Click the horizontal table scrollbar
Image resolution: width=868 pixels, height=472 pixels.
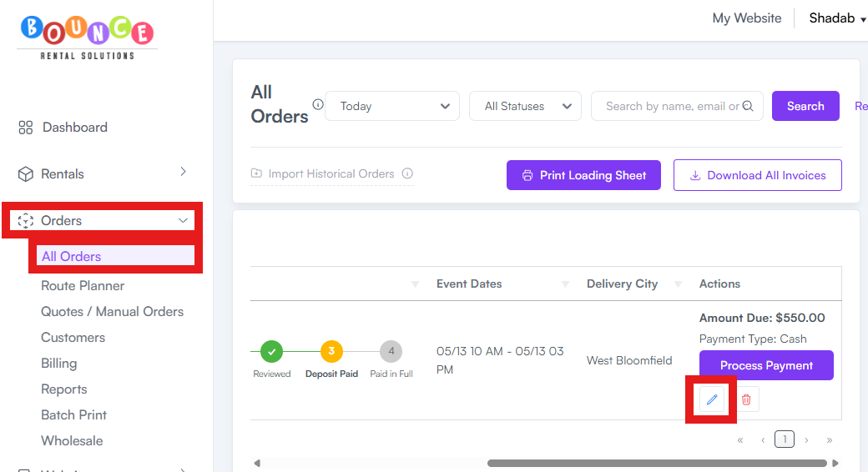657,463
